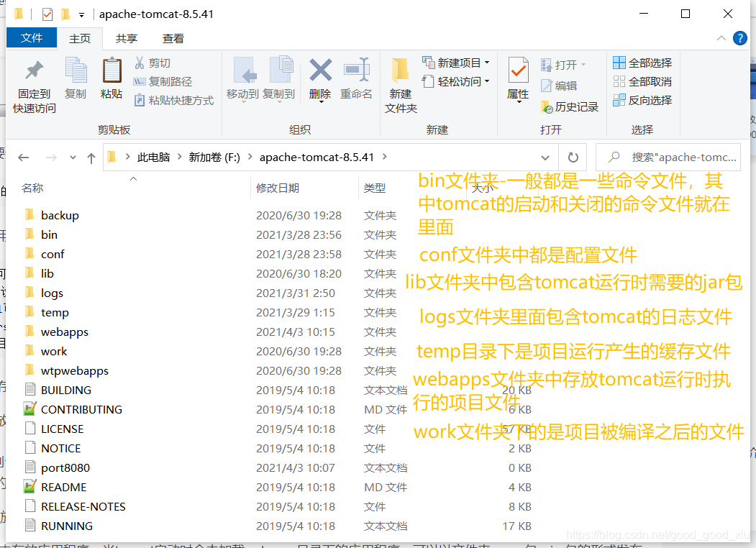Open the File (文件) tab
The height and width of the screenshot is (548, 756).
[32, 37]
